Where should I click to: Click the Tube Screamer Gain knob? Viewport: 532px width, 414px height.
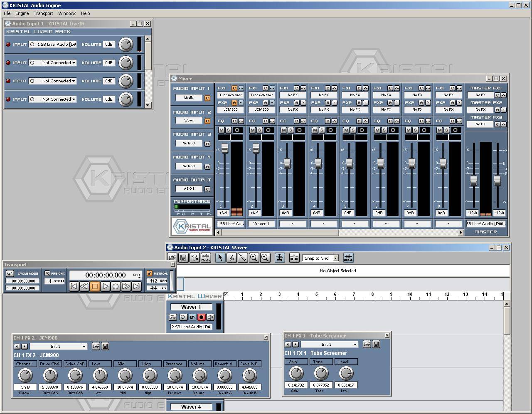[x=296, y=373]
